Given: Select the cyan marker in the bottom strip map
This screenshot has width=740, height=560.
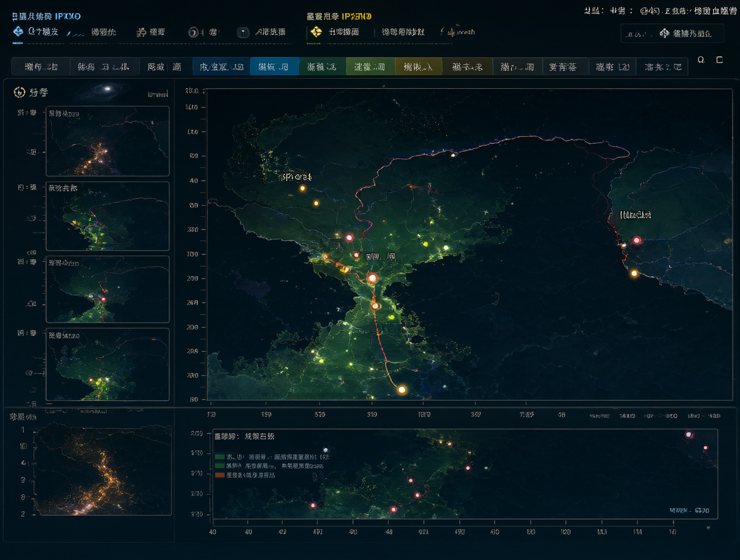Looking at the screenshot, I should [x=325, y=450].
